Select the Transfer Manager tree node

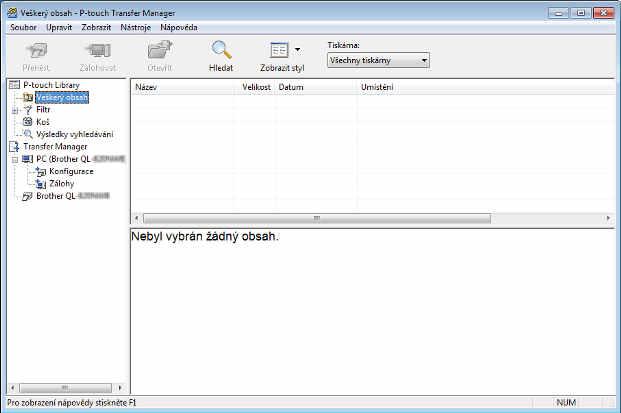click(55, 147)
